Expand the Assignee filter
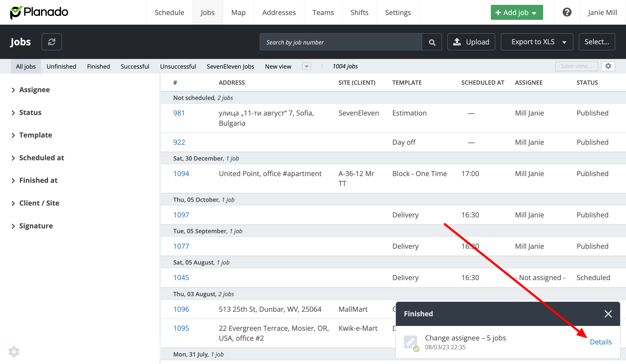Viewport: 626px width, 364px height. click(x=34, y=90)
